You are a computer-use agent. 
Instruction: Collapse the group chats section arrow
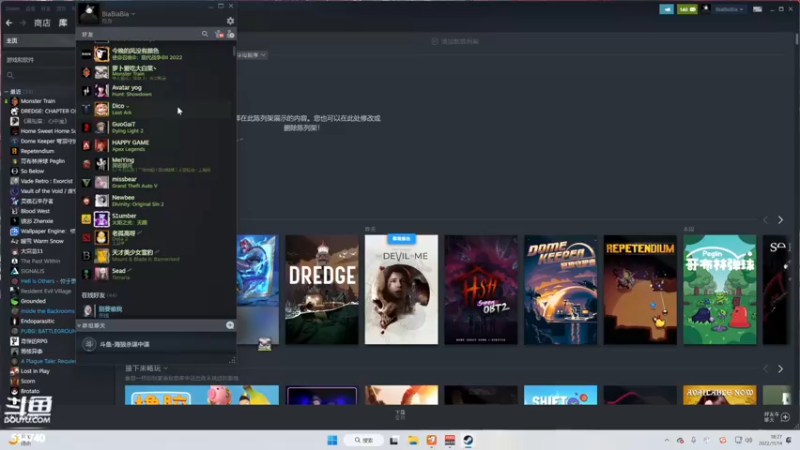80,325
